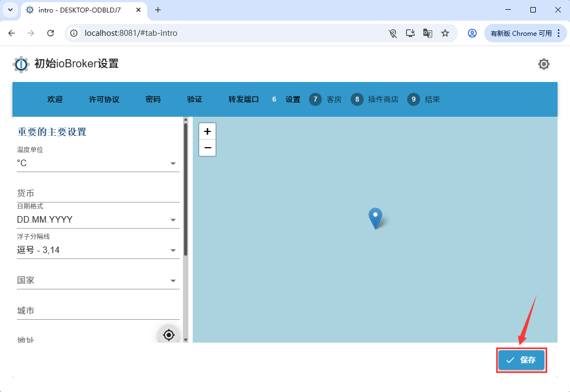Click the ioBroker logo icon
Image resolution: width=570 pixels, height=392 pixels.
point(21,64)
